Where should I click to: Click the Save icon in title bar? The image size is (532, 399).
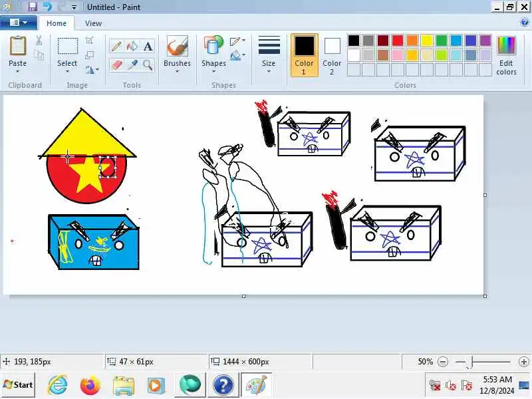[33, 7]
